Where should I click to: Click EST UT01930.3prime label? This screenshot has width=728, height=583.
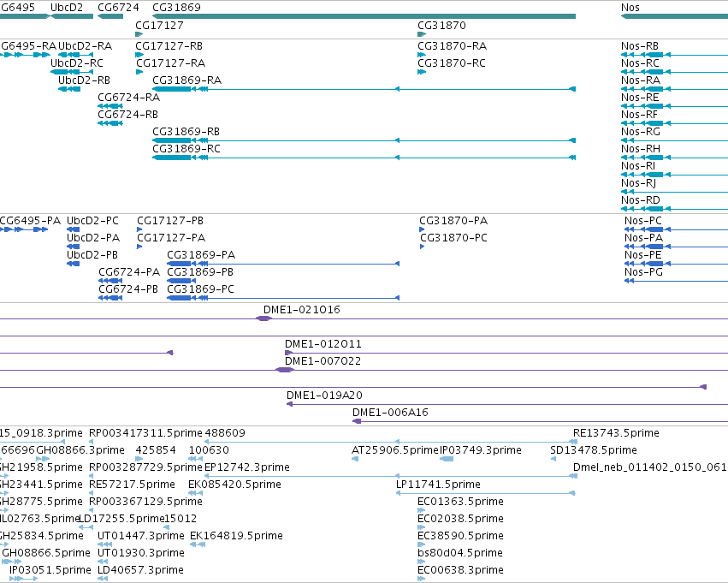point(141,553)
